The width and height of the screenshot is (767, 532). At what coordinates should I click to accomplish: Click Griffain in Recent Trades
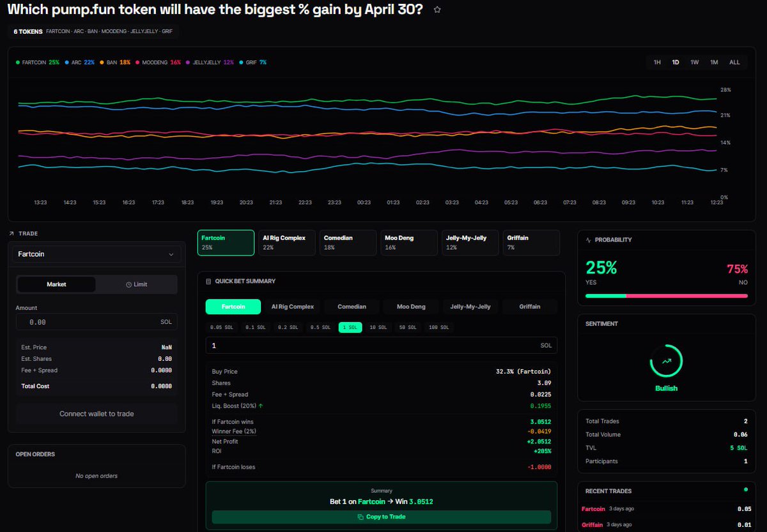pyautogui.click(x=593, y=525)
